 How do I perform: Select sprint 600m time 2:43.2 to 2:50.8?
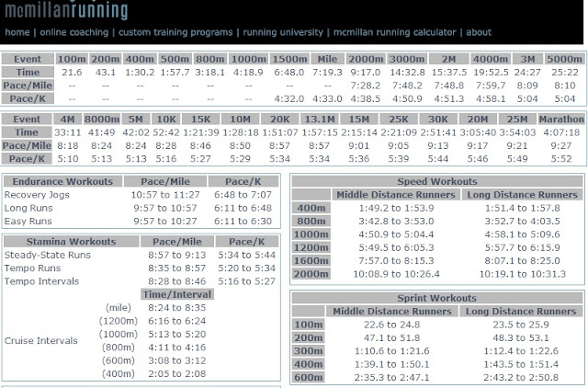(521, 377)
